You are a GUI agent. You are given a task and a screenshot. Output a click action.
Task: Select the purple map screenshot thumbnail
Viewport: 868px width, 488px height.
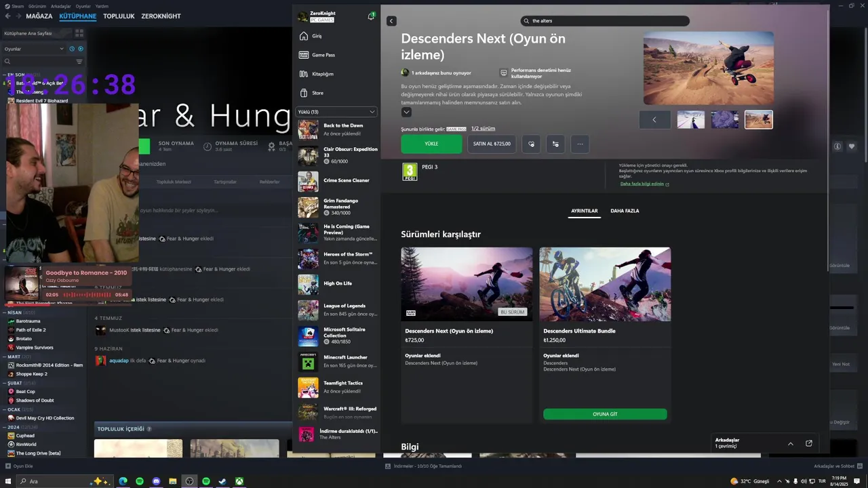coord(724,120)
